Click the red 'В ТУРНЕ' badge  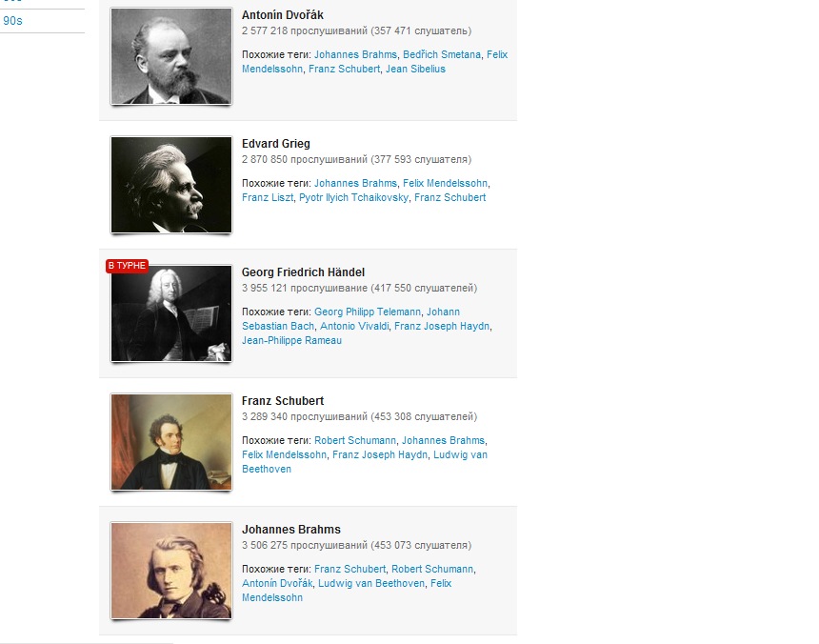(127, 266)
